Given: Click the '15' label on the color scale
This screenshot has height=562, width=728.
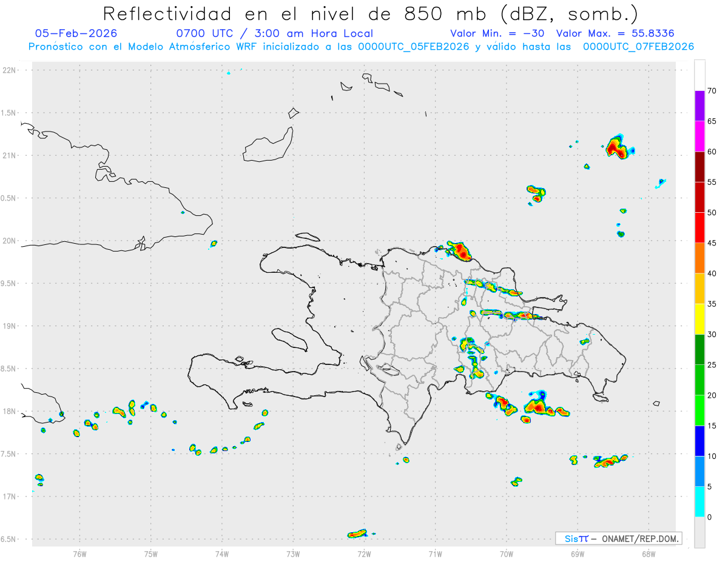Looking at the screenshot, I should [x=712, y=426].
